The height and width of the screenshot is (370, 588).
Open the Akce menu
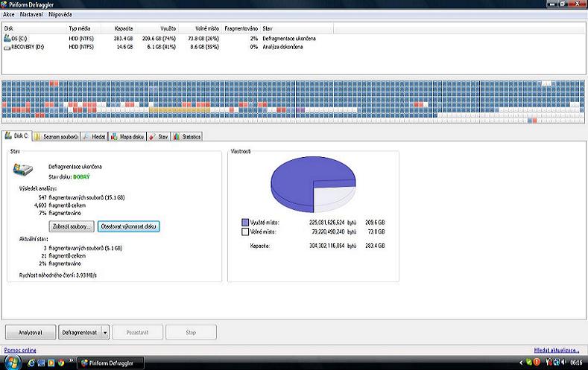point(9,14)
